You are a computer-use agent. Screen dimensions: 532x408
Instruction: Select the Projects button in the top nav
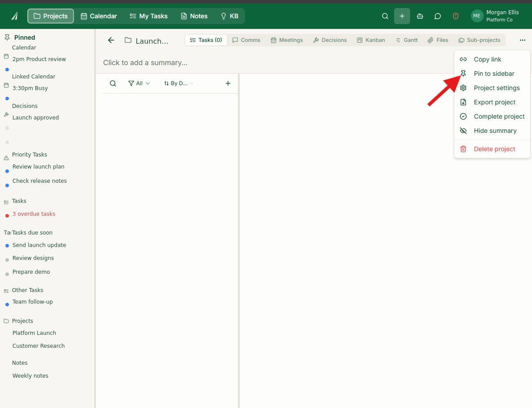pyautogui.click(x=50, y=16)
